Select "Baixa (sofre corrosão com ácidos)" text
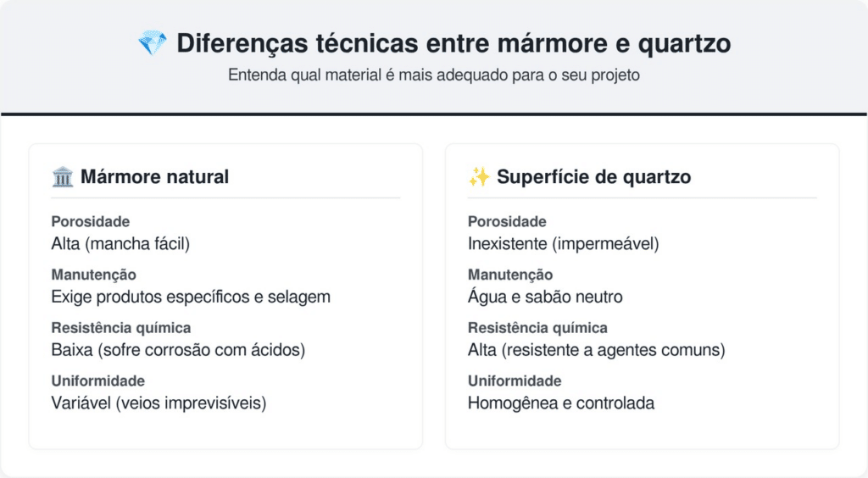 click(178, 350)
